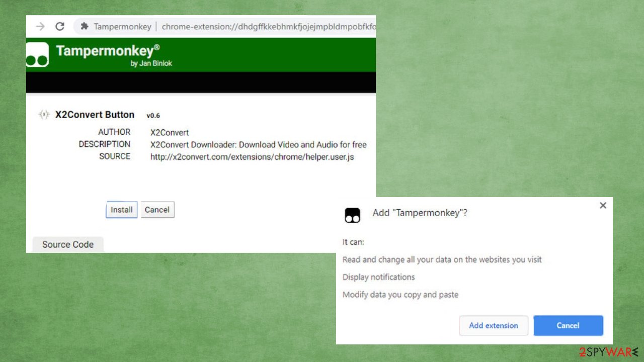Image resolution: width=644 pixels, height=362 pixels.
Task: Click the X2Convert script icon beside the title
Action: point(44,115)
